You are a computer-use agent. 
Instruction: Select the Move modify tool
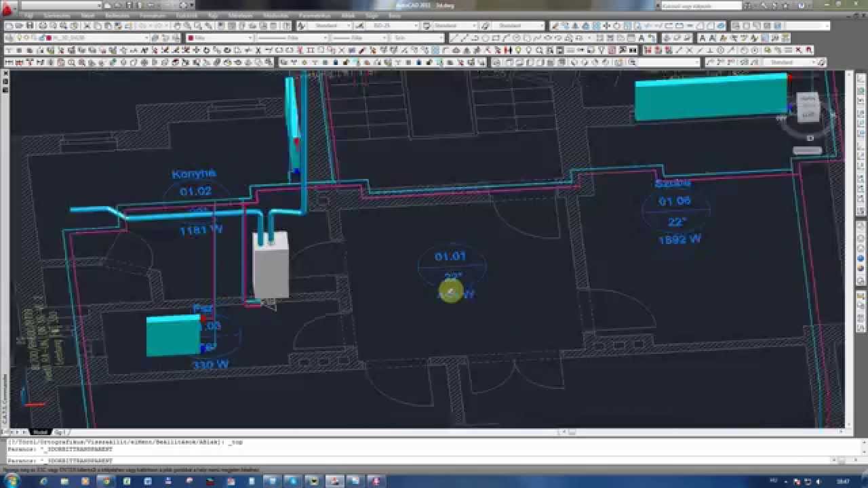click(606, 25)
